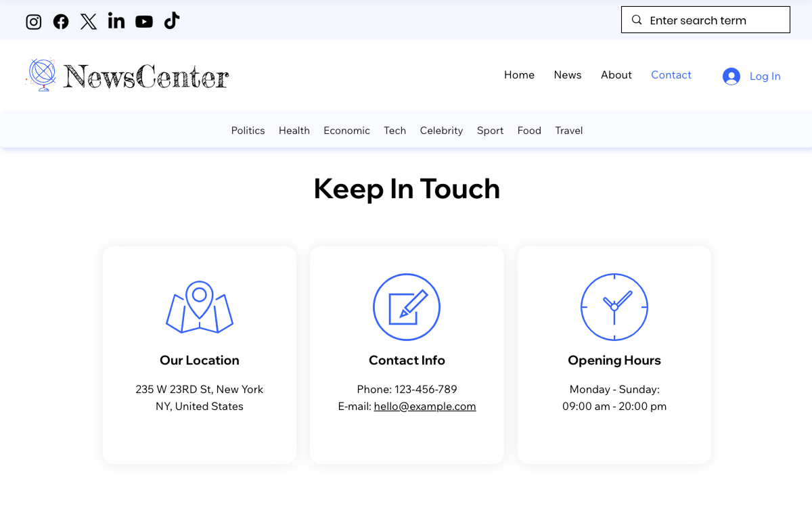Open the Health category

[294, 131]
